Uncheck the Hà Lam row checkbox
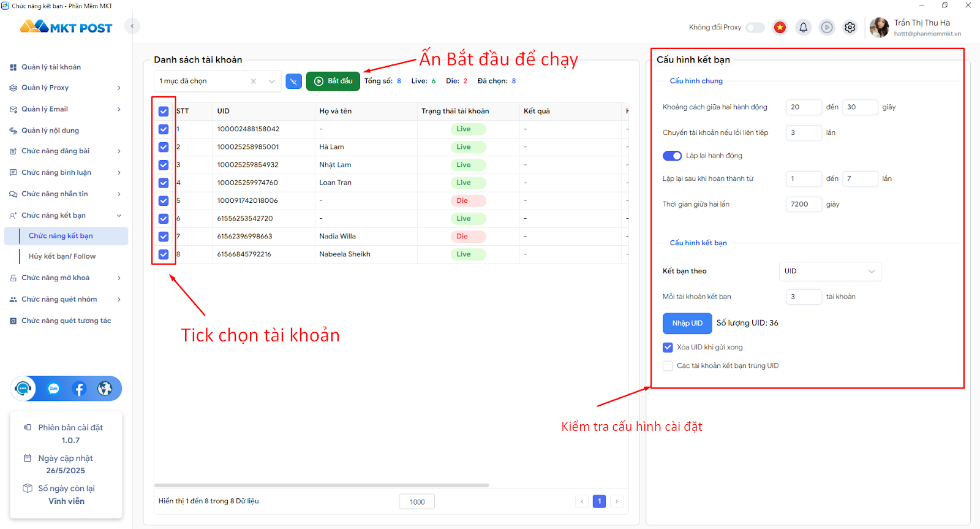 click(x=164, y=147)
